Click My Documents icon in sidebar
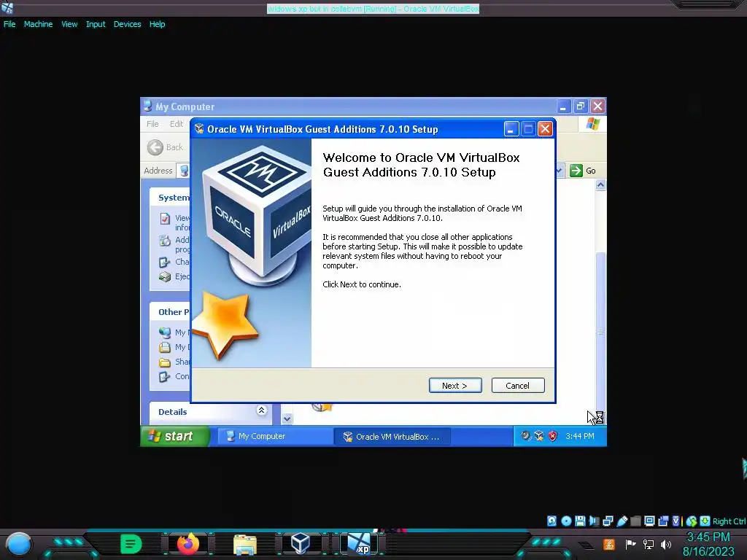This screenshot has width=747, height=560. click(x=165, y=347)
